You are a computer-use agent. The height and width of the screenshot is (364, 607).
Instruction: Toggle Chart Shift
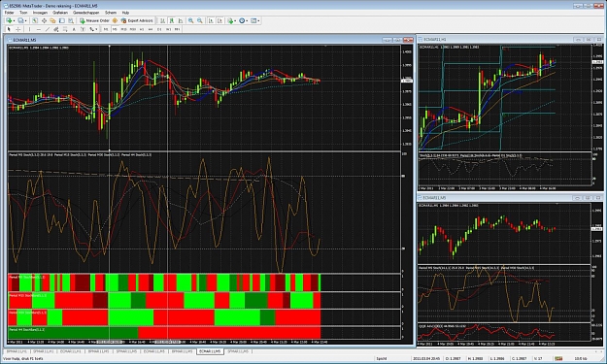tap(219, 20)
